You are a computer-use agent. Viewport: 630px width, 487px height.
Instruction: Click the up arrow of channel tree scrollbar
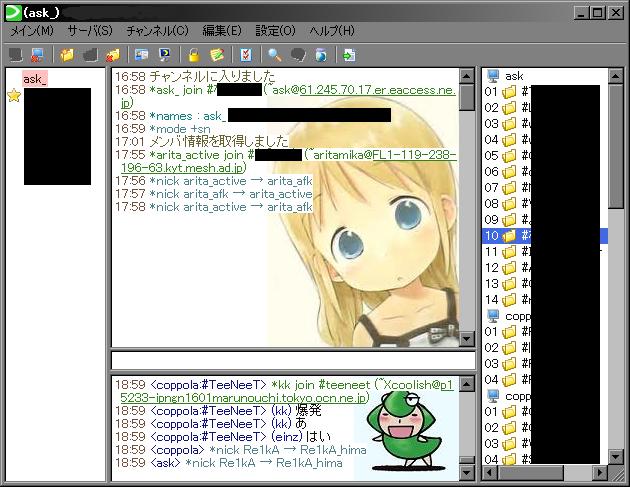pos(616,76)
